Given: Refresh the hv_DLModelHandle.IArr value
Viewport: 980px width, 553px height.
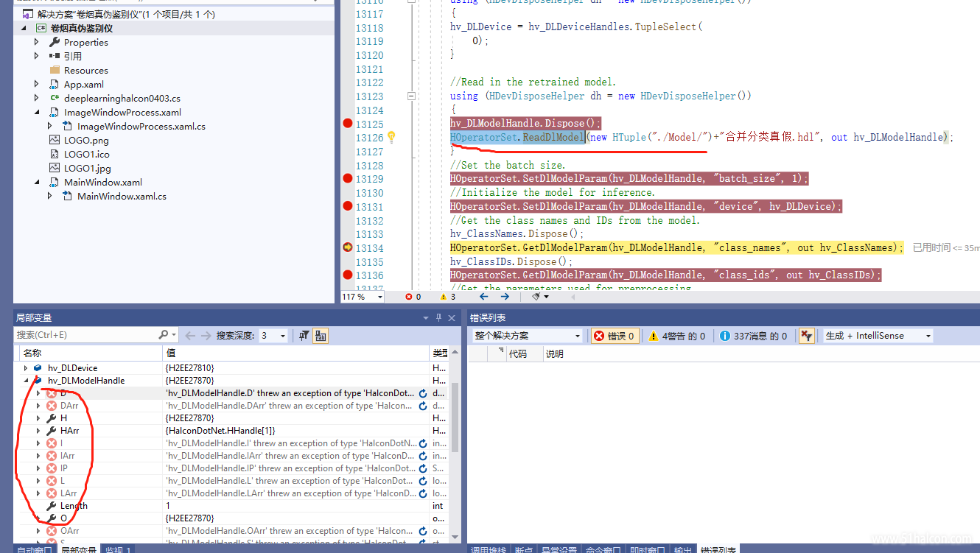Looking at the screenshot, I should 423,456.
